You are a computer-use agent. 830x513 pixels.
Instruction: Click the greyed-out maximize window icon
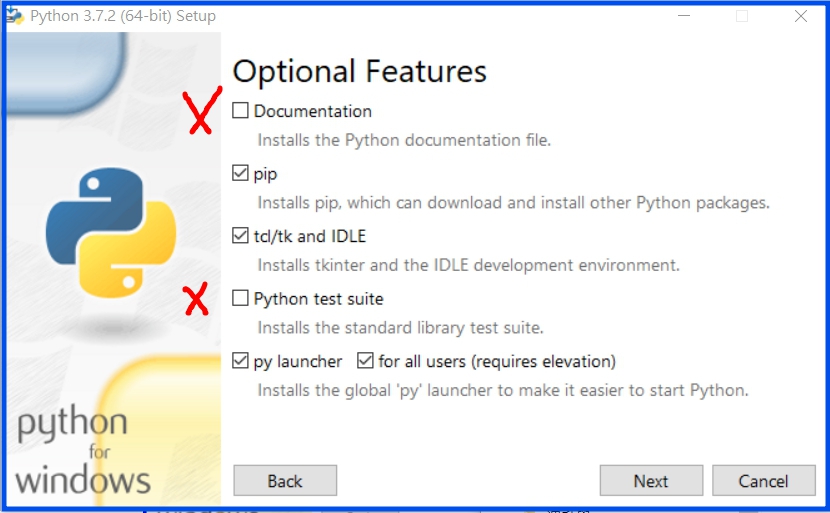[x=742, y=16]
